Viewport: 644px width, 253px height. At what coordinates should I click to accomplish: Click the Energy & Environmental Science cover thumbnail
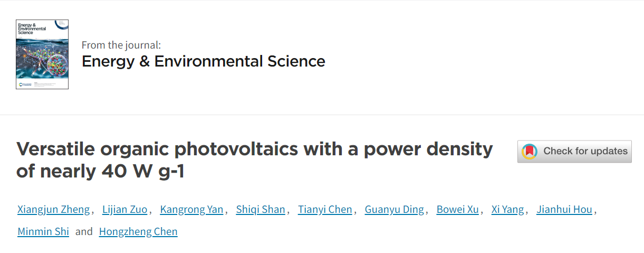(42, 54)
